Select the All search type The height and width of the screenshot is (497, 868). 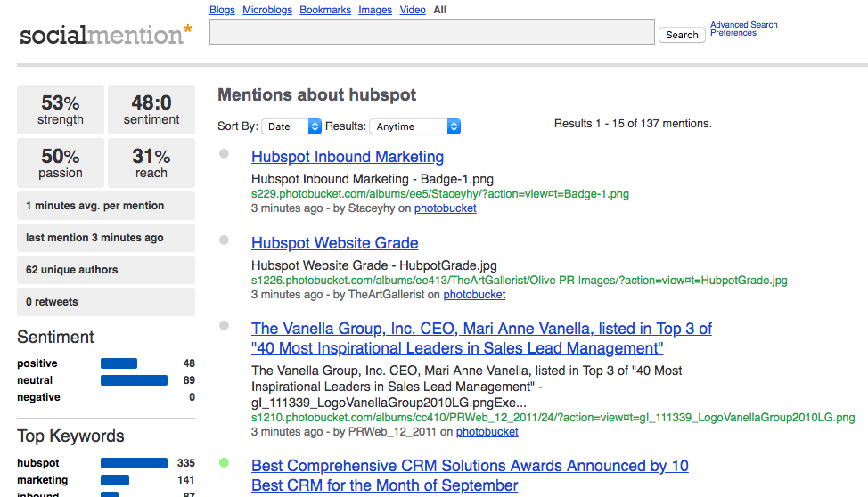tap(440, 10)
